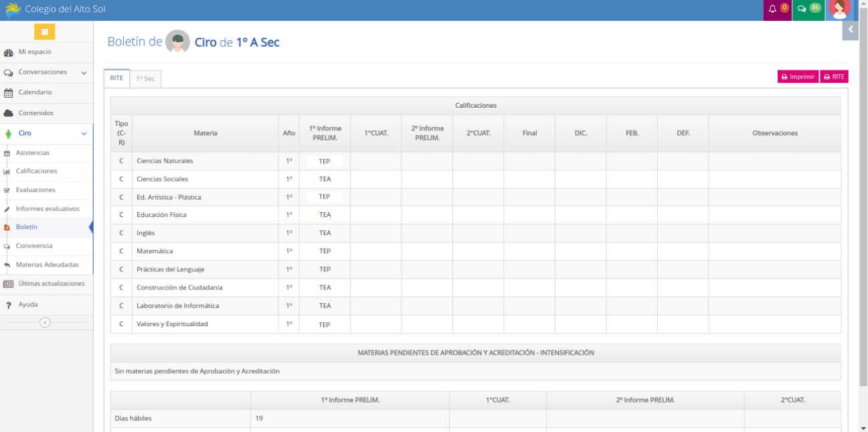Switch to the 1º Sec tab

tap(145, 78)
